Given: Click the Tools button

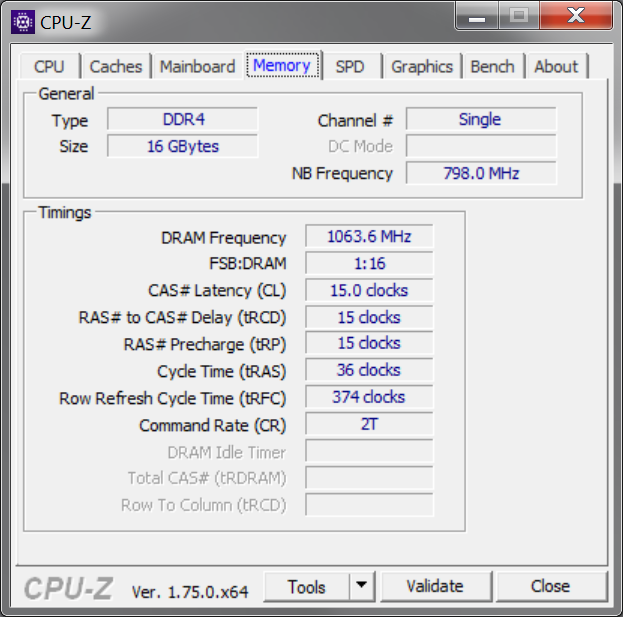Looking at the screenshot, I should tap(307, 586).
